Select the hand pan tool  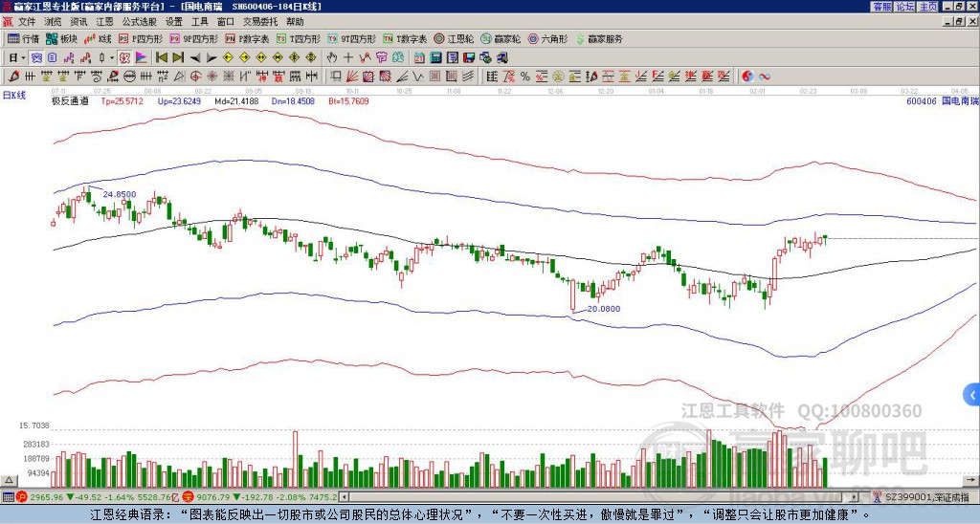(332, 57)
